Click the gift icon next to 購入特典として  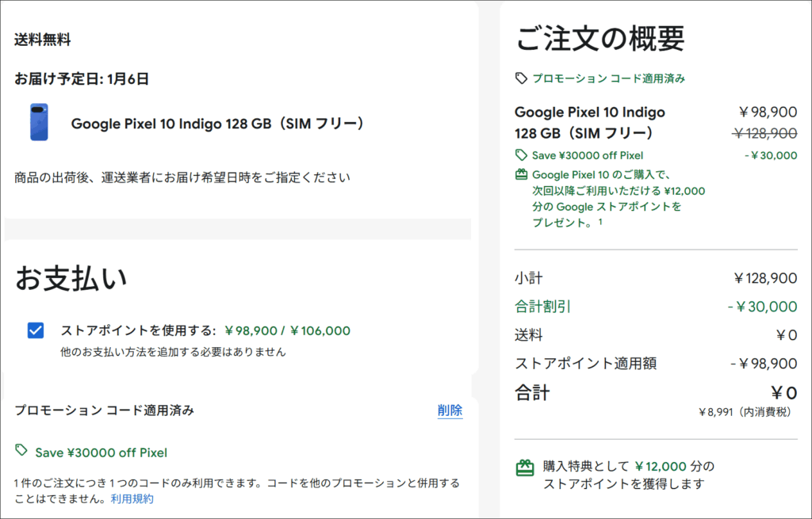[x=524, y=468]
